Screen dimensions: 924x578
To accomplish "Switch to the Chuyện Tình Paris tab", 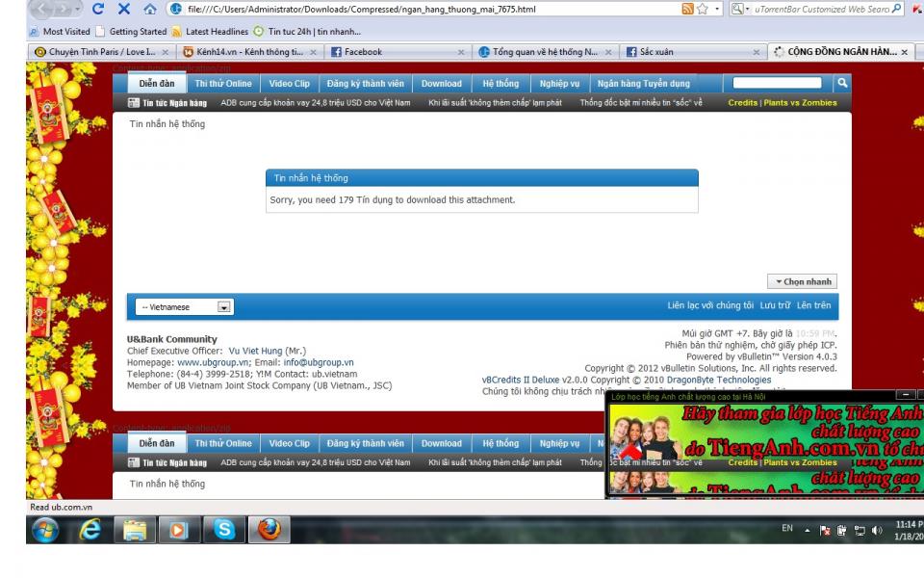I will (102, 52).
